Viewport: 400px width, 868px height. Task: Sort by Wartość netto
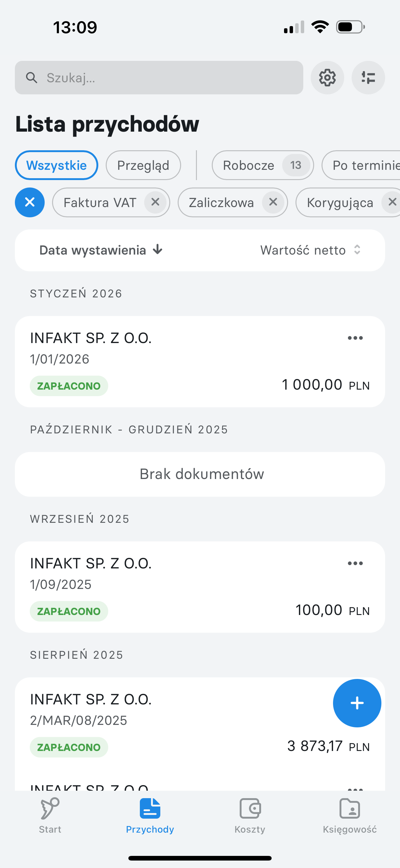tap(310, 250)
